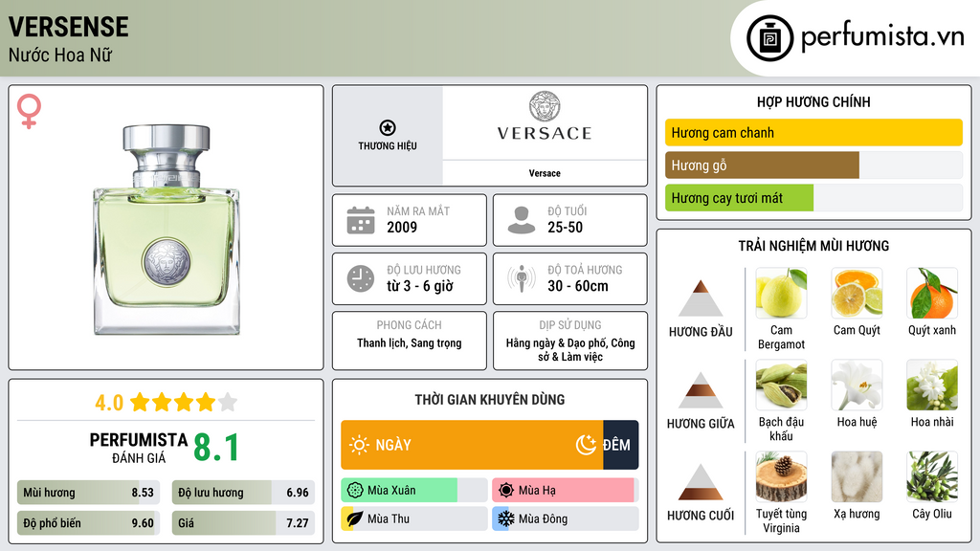Image resolution: width=980 pixels, height=551 pixels.
Task: Click the clock icon for Độ lưu hương
Action: [361, 278]
